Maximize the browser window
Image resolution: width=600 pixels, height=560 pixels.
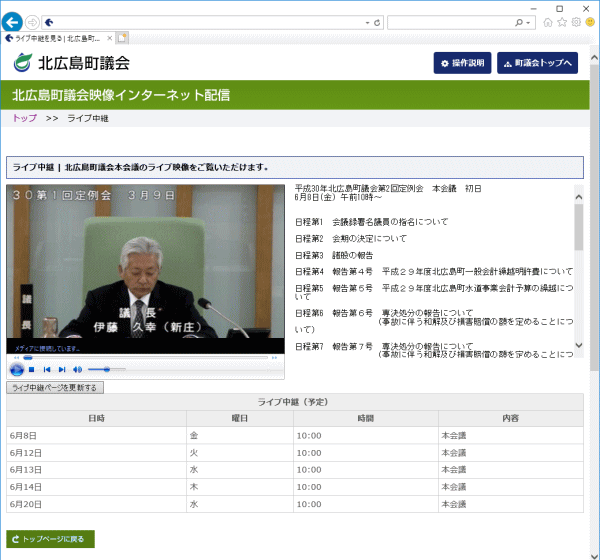(559, 8)
